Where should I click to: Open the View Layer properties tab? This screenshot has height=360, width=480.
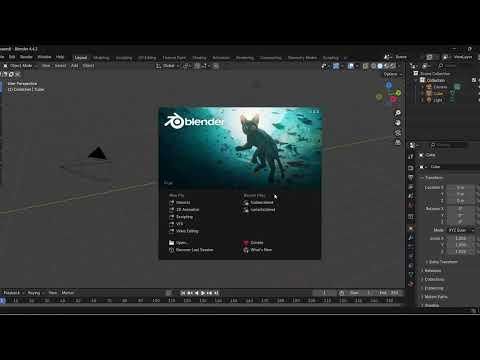point(411,187)
